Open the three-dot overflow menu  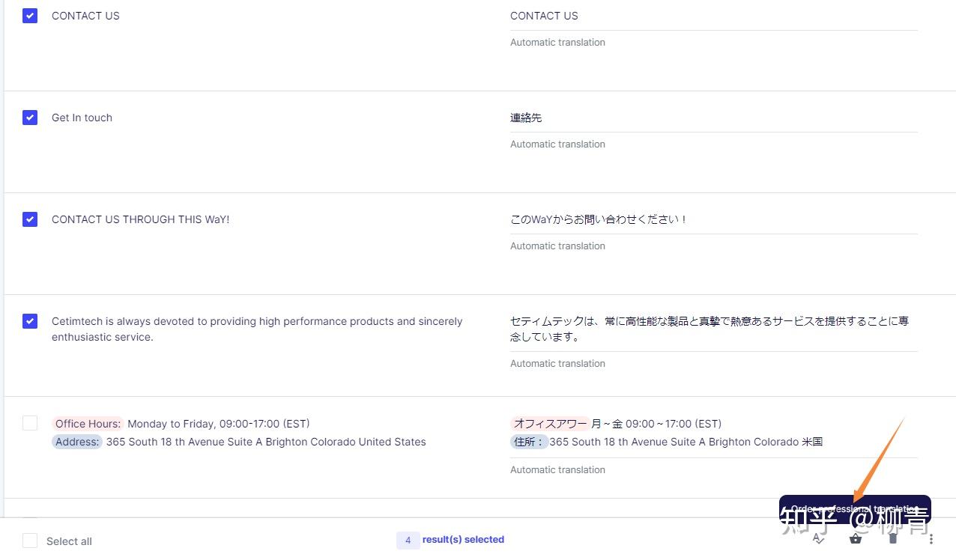[930, 538]
